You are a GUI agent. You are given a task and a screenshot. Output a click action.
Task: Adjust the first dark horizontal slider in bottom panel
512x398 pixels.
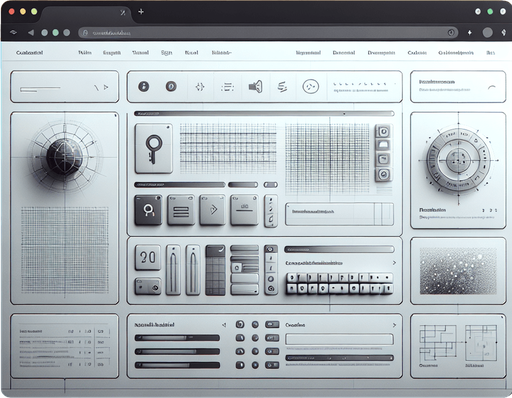[177, 338]
